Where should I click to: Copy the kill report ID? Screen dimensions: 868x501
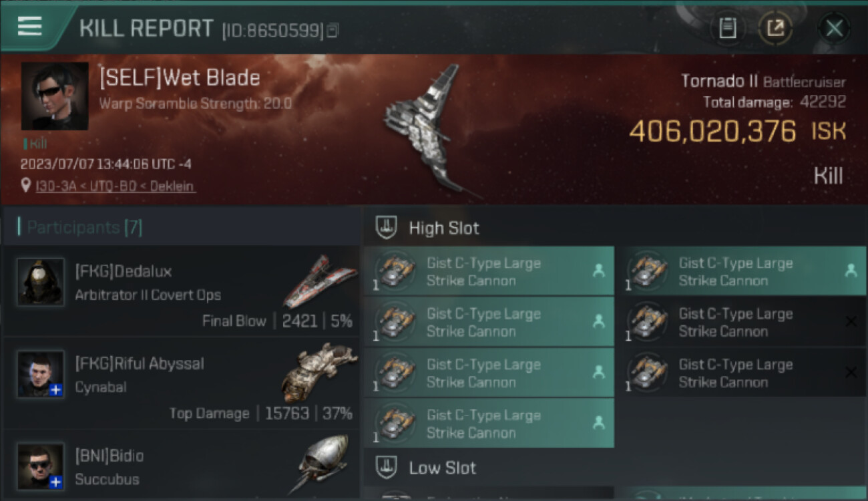tap(333, 30)
